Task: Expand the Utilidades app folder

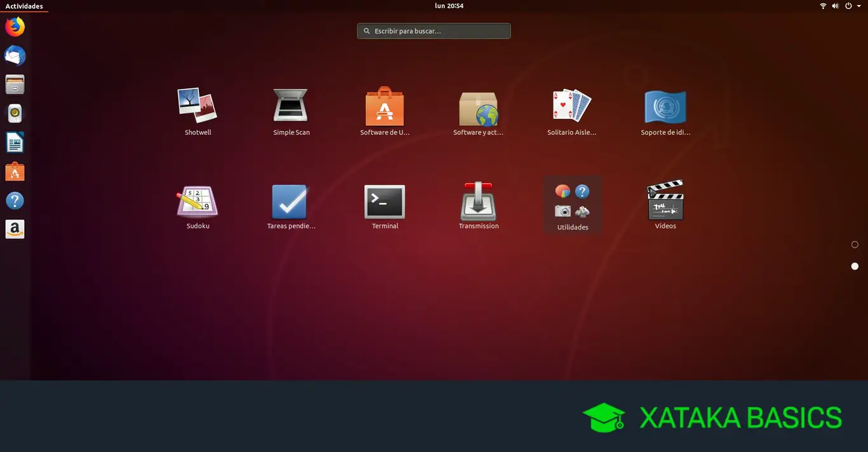Action: click(573, 205)
